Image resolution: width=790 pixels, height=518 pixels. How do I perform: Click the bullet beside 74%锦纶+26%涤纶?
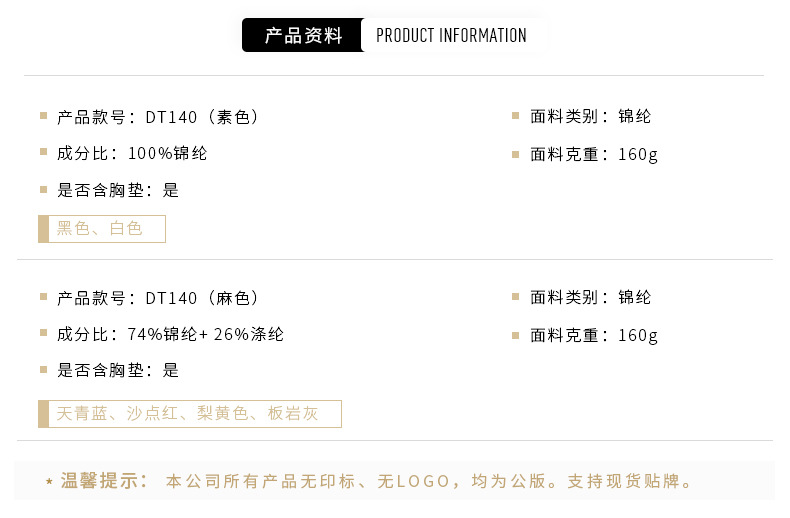[x=44, y=333]
